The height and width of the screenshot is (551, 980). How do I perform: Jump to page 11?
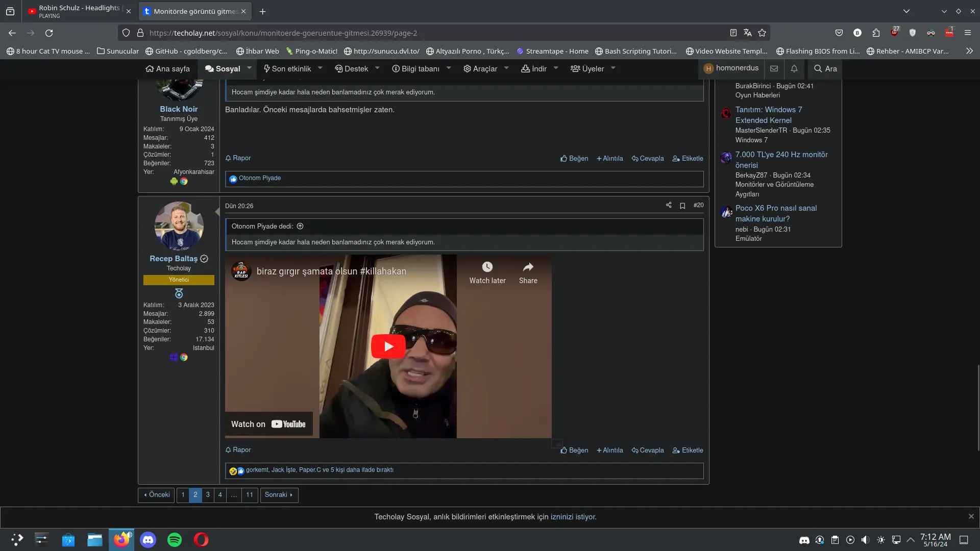pyautogui.click(x=250, y=495)
